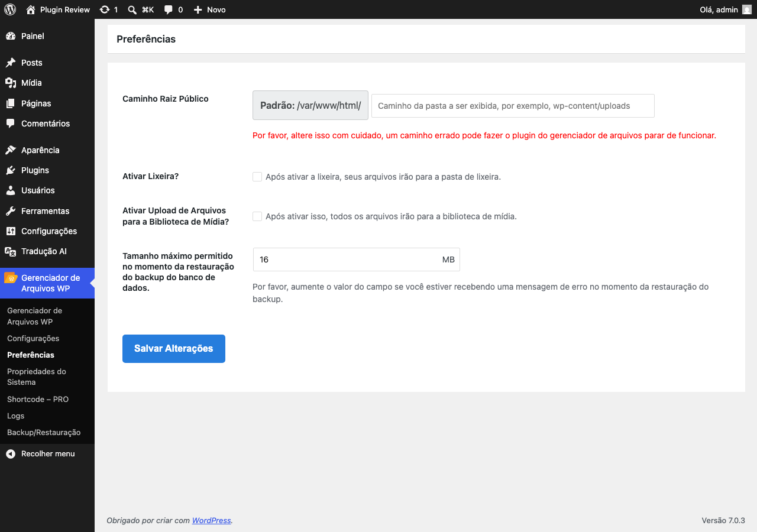Open the WordPress logo menu

coord(10,9)
